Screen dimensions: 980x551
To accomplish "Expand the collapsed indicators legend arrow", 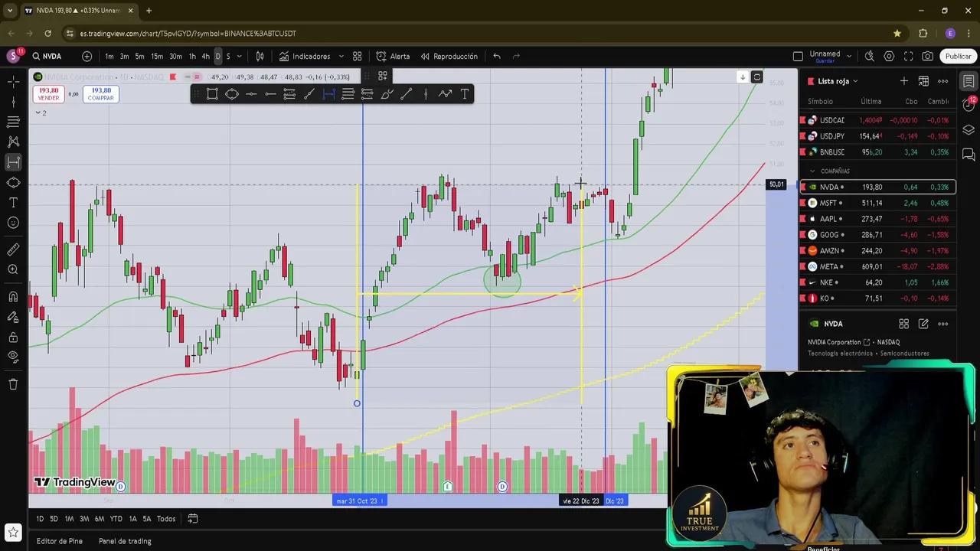I will point(38,112).
